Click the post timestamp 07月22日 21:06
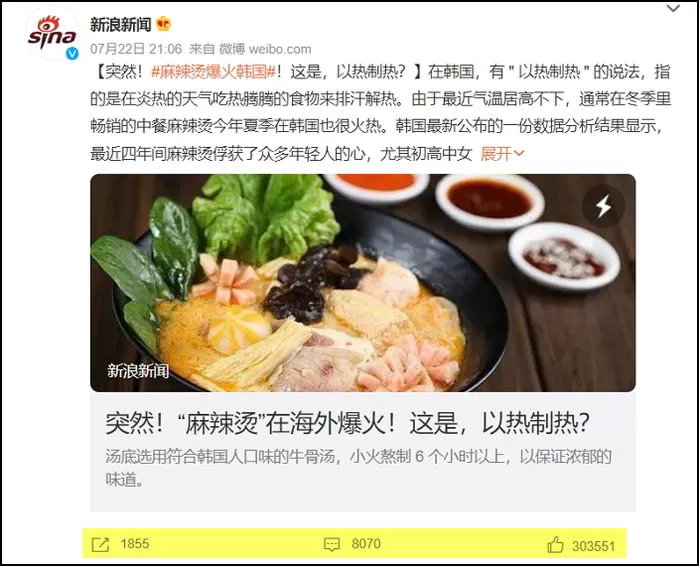The width and height of the screenshot is (699, 566). (136, 49)
